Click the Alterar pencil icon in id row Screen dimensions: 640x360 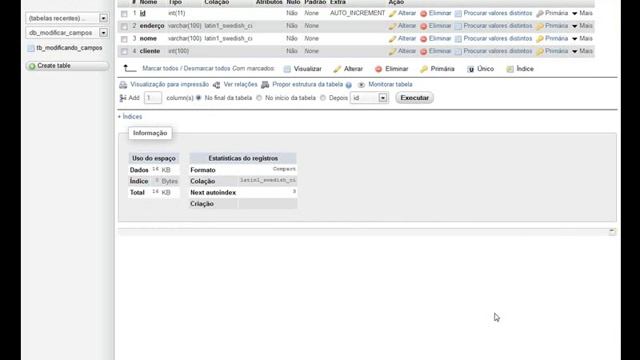point(393,14)
